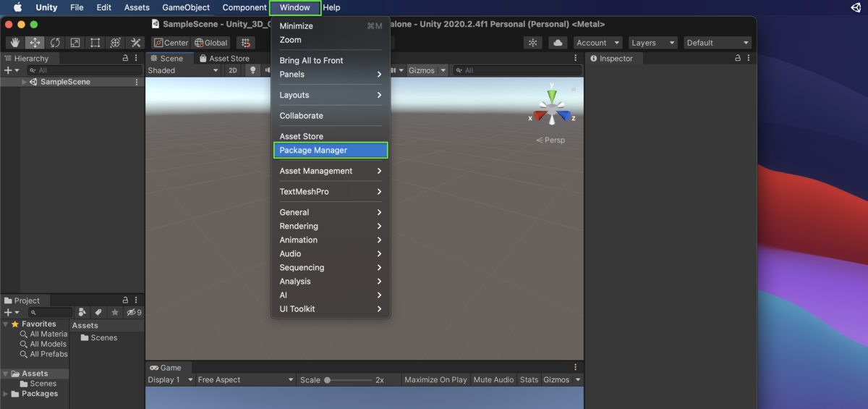Save search star icon in Project panel
The height and width of the screenshot is (409, 868).
[115, 312]
